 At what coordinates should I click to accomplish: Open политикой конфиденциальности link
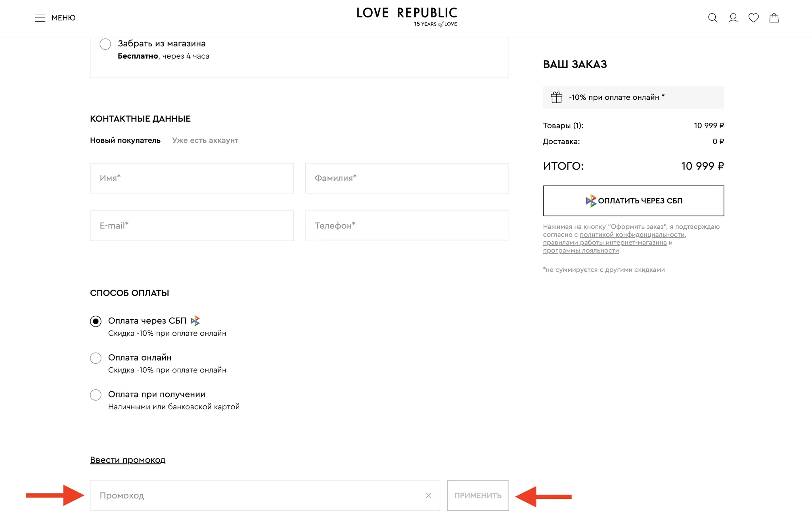click(632, 235)
